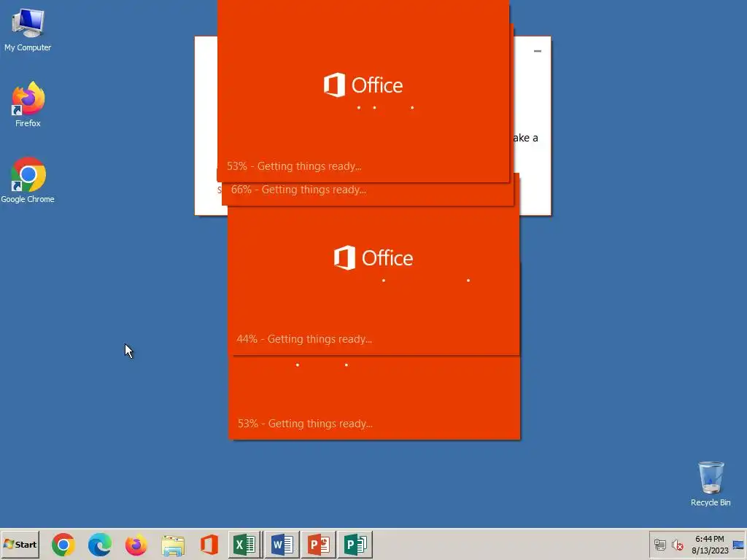Open Microsoft Edge from the taskbar
The height and width of the screenshot is (560, 747).
coord(99,544)
